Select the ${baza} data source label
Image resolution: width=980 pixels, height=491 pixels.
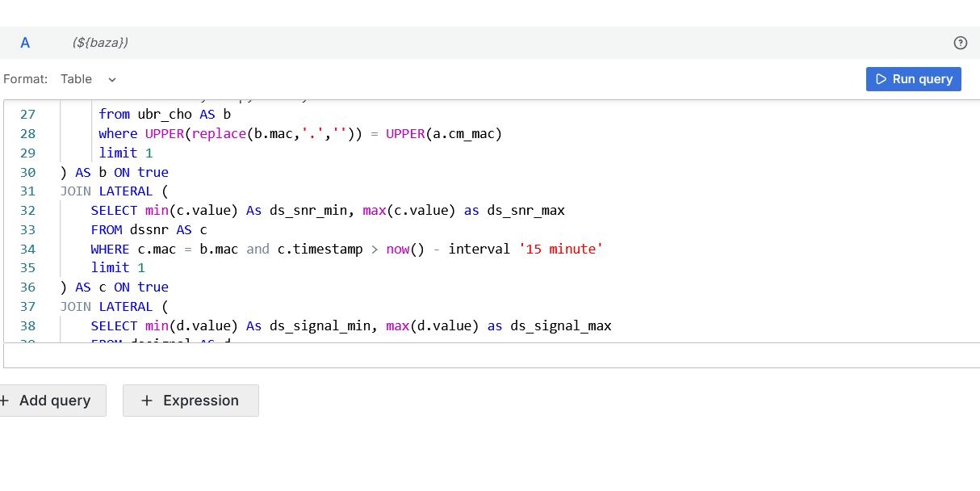(100, 43)
